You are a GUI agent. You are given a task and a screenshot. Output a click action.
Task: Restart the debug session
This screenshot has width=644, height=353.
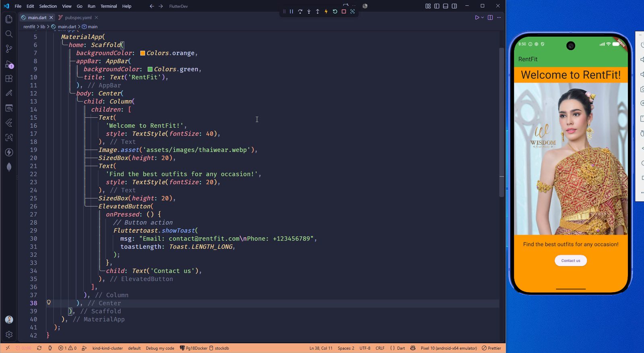[335, 12]
